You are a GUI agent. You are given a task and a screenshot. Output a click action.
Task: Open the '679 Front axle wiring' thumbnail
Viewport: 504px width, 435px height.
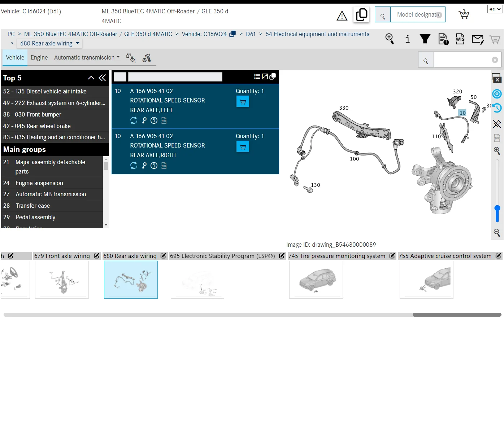coord(62,280)
